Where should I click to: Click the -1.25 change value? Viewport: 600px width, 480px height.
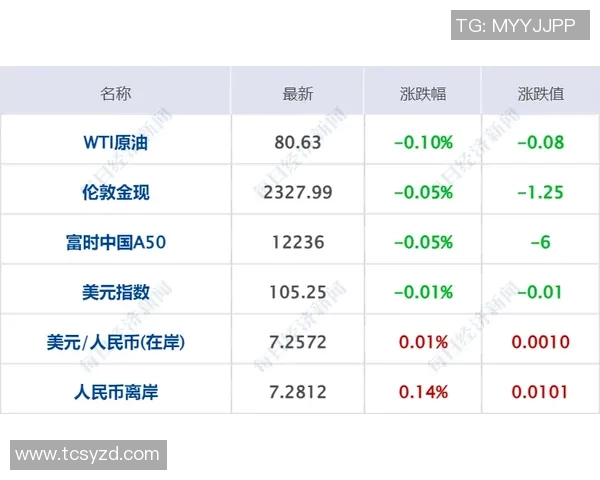pyautogui.click(x=540, y=192)
